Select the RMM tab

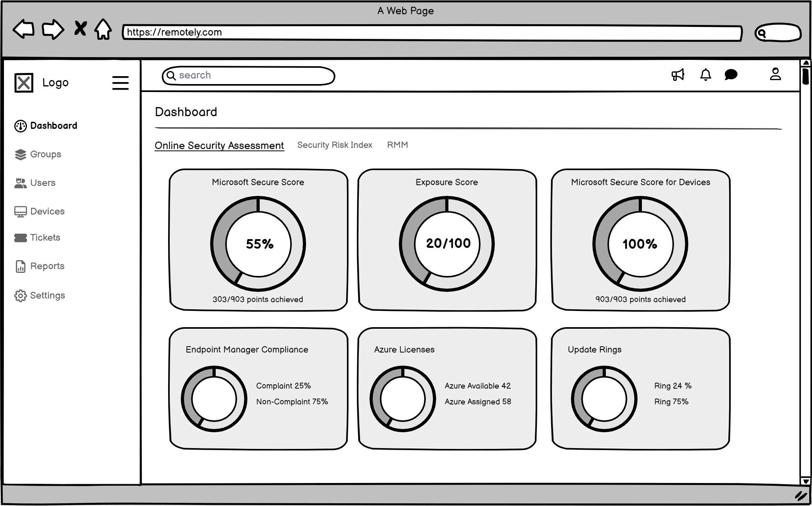[397, 145]
